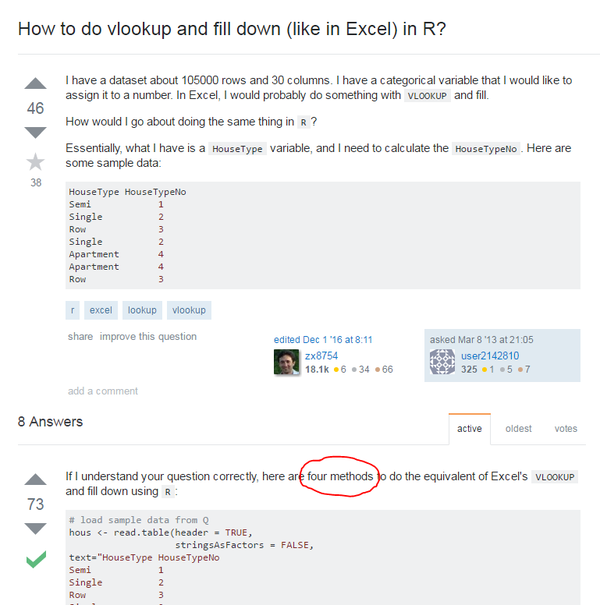Sort answers by the oldest tab
The height and width of the screenshot is (605, 600).
(519, 429)
